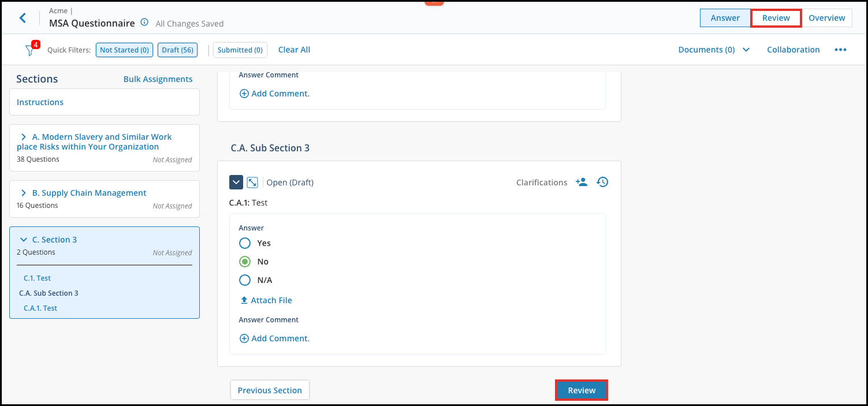The height and width of the screenshot is (406, 868).
Task: Click C.A. Sub Section 3 in sidebar
Action: tap(49, 293)
